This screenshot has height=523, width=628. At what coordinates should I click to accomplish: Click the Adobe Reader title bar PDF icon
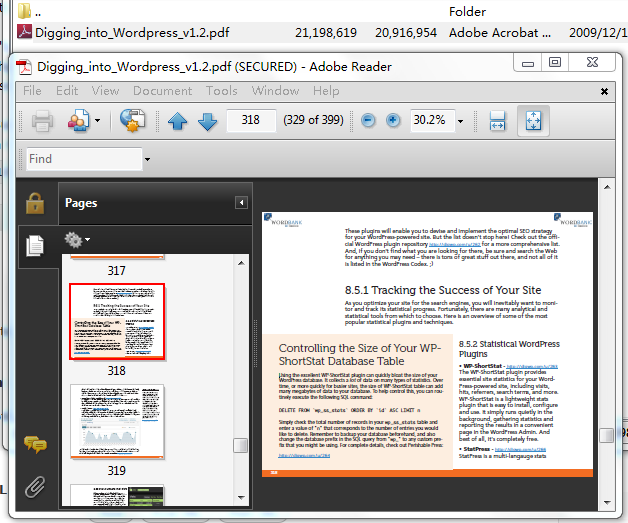(24, 66)
